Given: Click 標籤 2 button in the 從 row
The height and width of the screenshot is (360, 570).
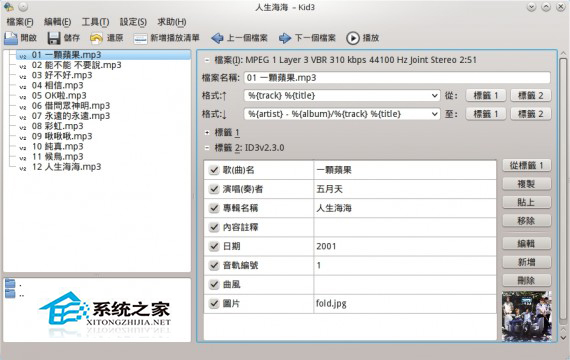Looking at the screenshot, I should point(530,96).
